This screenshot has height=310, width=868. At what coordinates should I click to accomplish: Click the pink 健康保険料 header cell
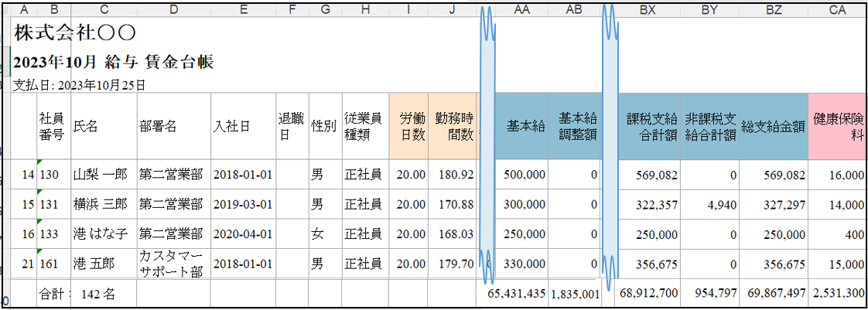click(836, 126)
